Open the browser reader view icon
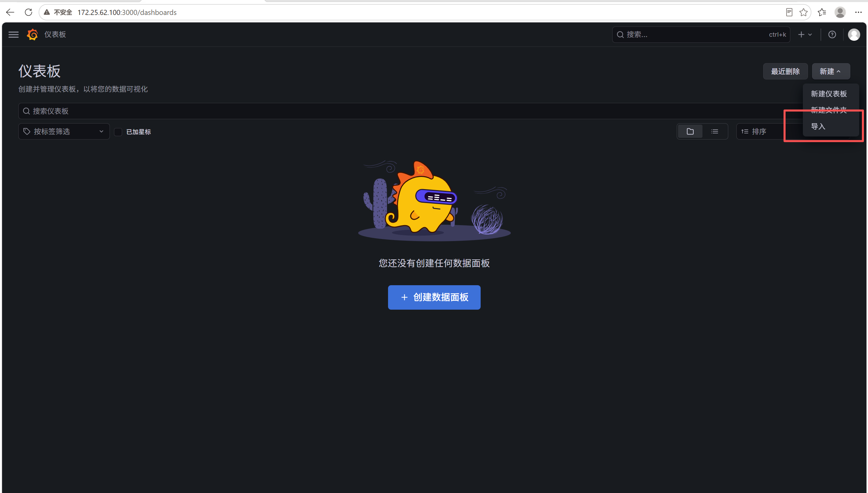The image size is (868, 493). click(789, 13)
